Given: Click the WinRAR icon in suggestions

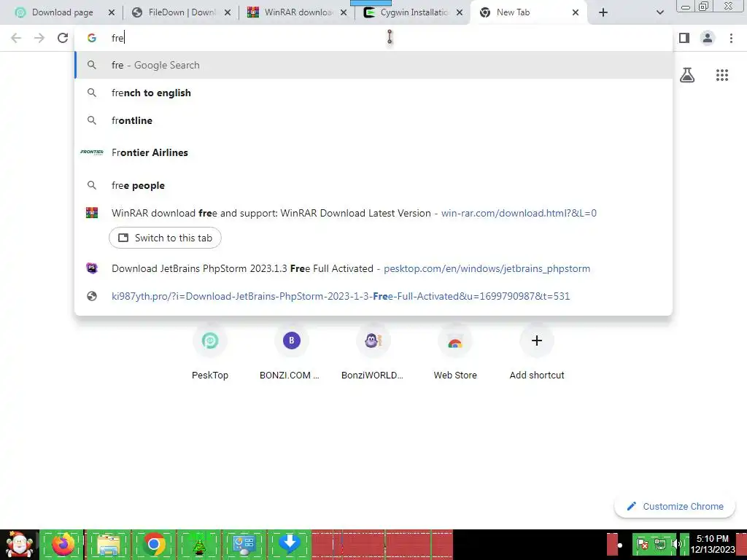Looking at the screenshot, I should 92,213.
